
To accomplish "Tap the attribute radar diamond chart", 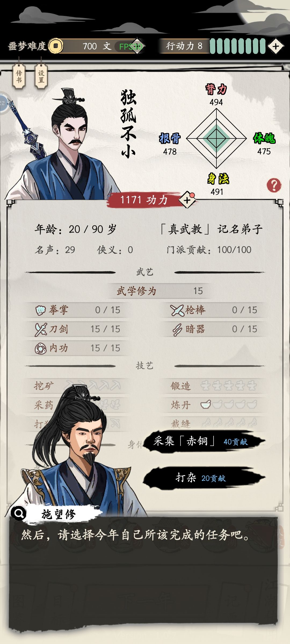I will [216, 138].
